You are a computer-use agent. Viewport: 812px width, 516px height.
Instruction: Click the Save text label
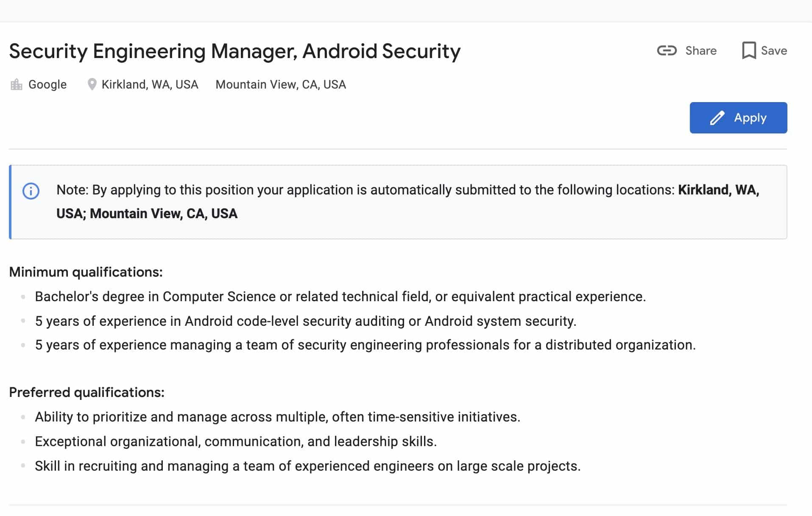774,51
